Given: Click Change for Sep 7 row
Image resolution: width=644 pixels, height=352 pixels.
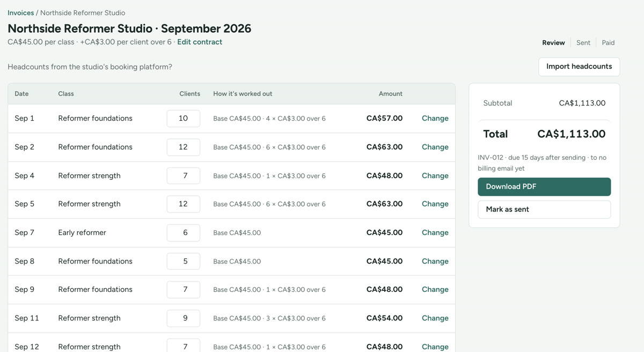Looking at the screenshot, I should 435,233.
